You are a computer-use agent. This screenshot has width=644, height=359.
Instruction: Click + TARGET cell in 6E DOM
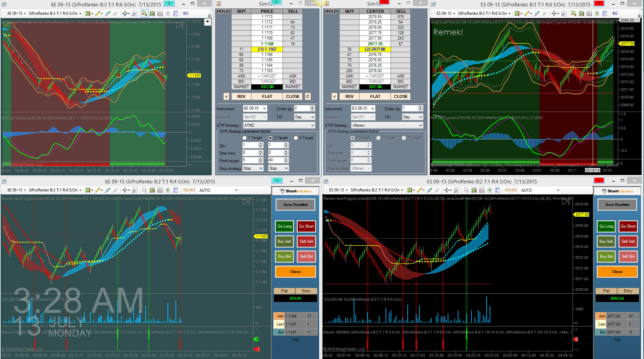pyautogui.click(x=267, y=76)
